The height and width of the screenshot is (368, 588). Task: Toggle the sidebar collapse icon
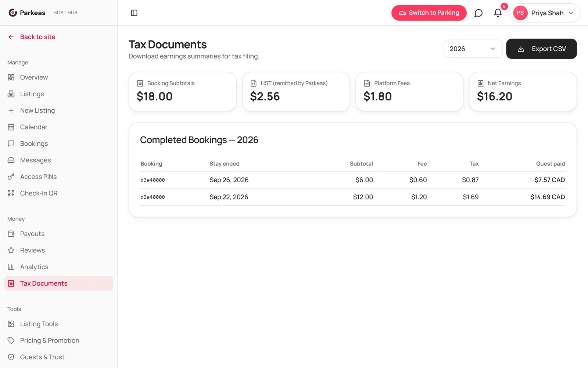[x=134, y=13]
